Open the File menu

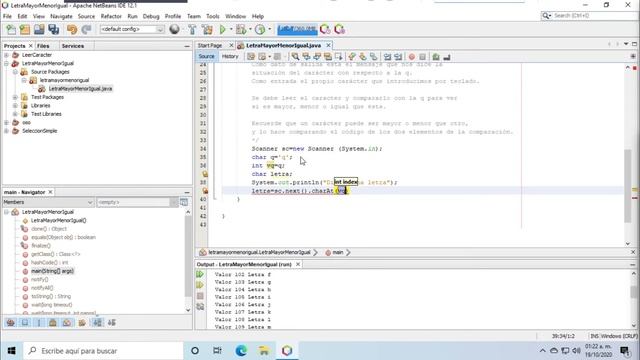[7, 16]
